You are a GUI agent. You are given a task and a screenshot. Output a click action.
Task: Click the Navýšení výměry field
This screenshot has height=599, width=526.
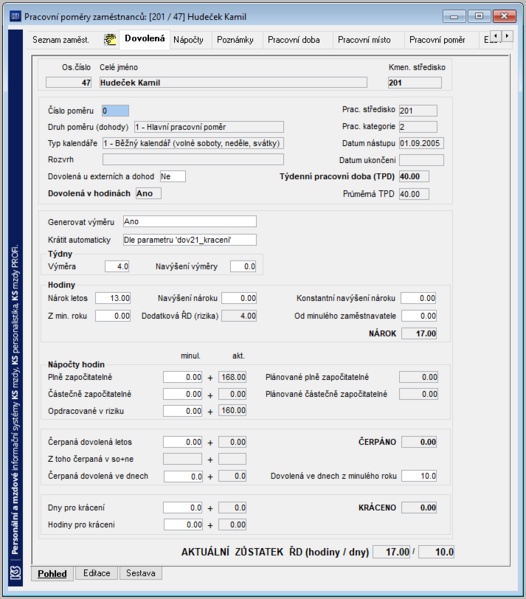243,266
